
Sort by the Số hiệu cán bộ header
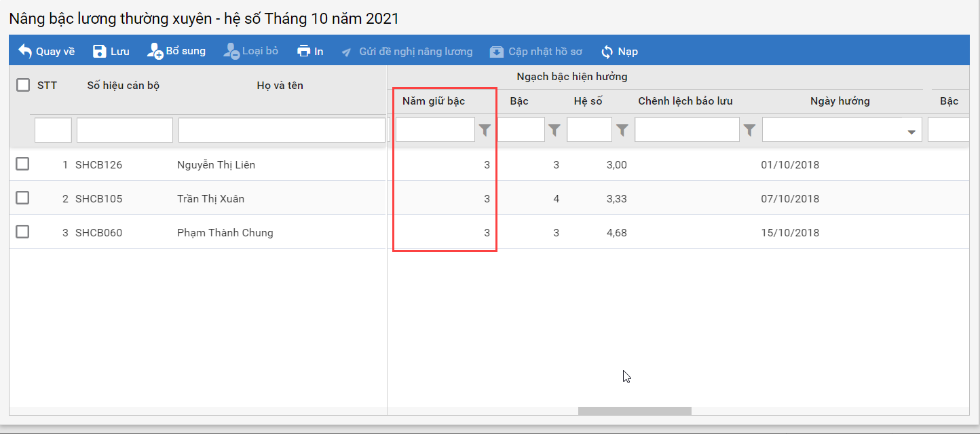pyautogui.click(x=123, y=86)
